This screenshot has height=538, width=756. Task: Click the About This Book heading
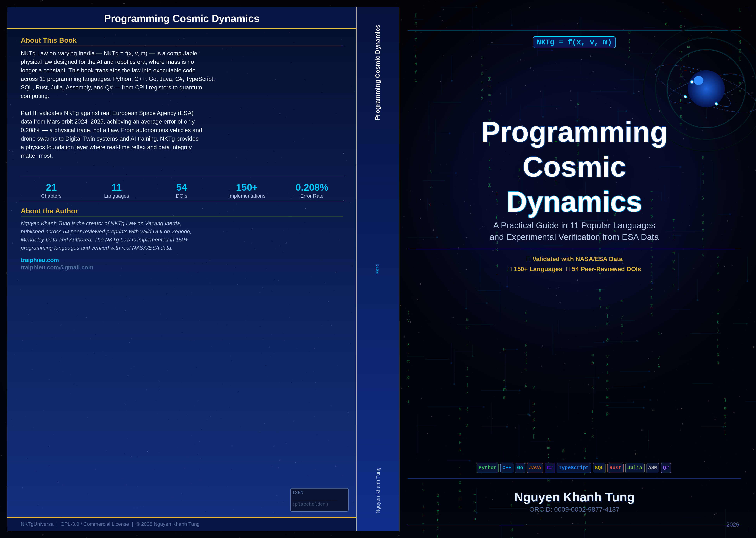pyautogui.click(x=49, y=40)
